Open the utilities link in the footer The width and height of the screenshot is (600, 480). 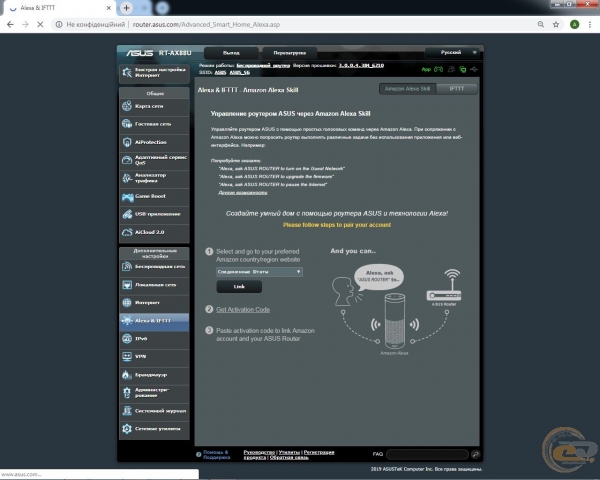[289, 452]
